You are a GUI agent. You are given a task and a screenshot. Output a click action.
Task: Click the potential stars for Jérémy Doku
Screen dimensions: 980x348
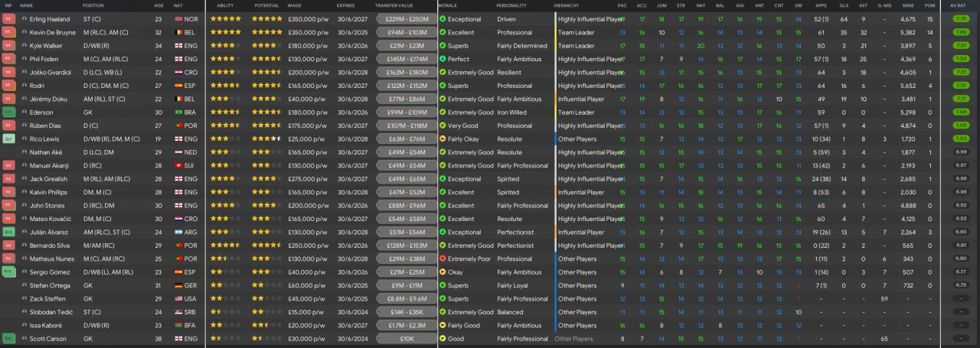coord(267,99)
